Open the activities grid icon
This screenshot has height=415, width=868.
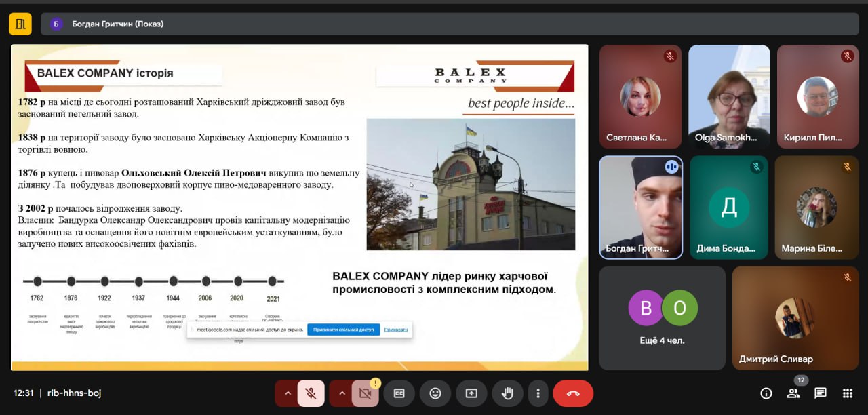(x=847, y=393)
